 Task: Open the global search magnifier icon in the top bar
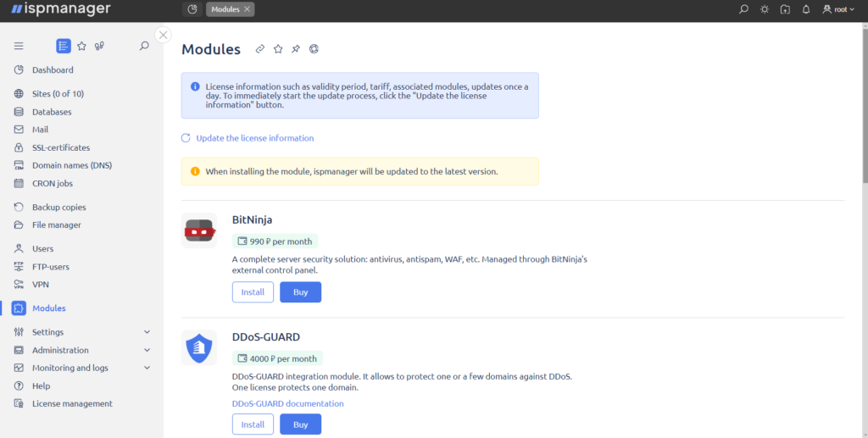743,9
